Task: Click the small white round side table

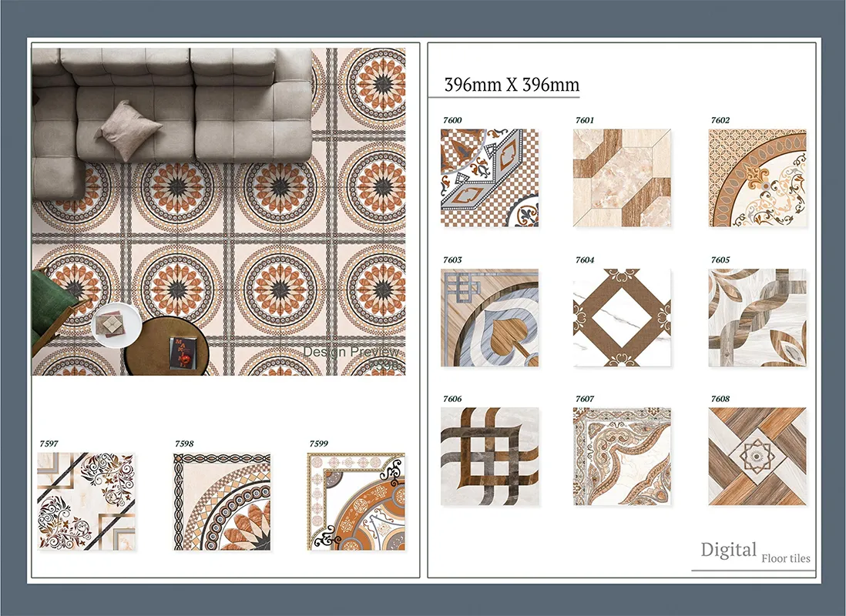Action: 116,324
